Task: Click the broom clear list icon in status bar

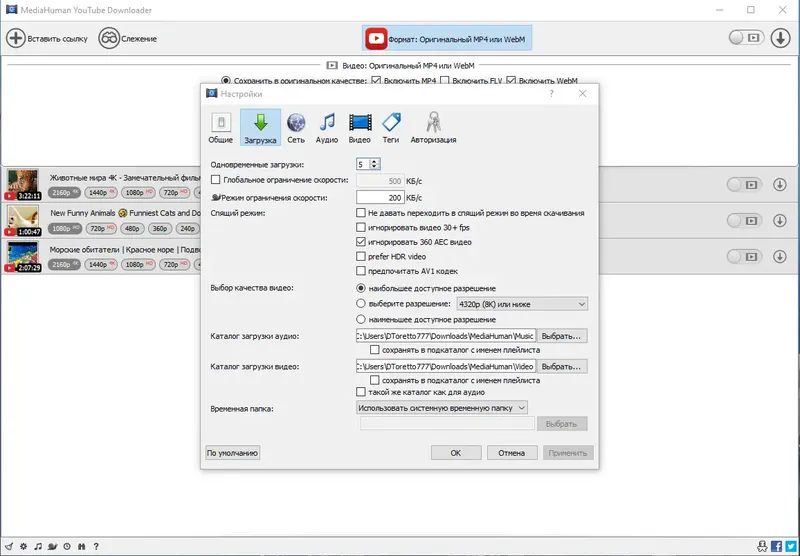Action: [9, 546]
